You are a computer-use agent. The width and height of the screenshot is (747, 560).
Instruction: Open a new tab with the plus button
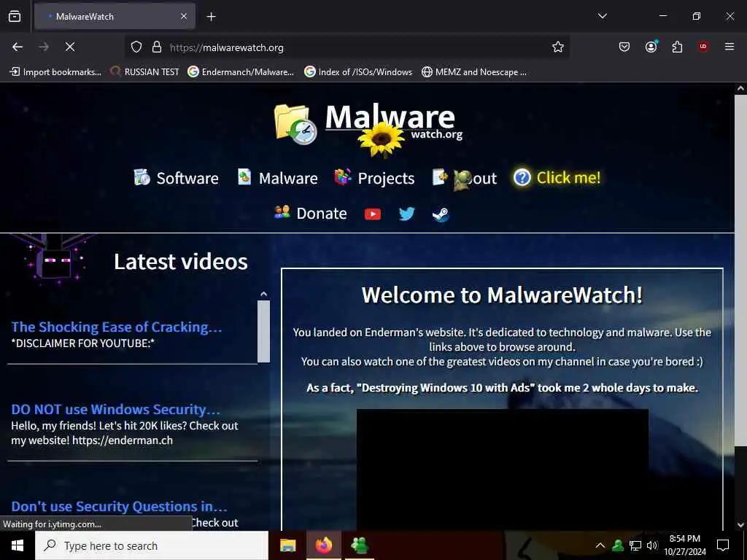tap(211, 17)
